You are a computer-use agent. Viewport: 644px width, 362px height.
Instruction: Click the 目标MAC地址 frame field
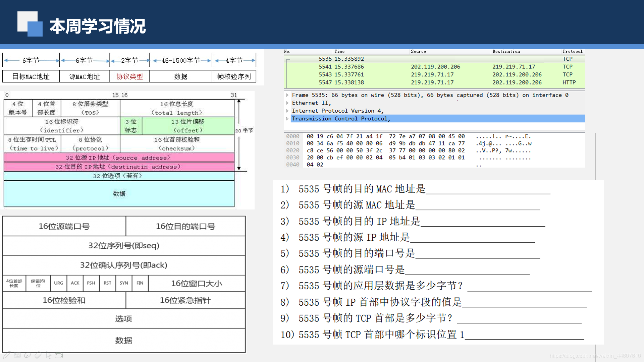point(31,76)
